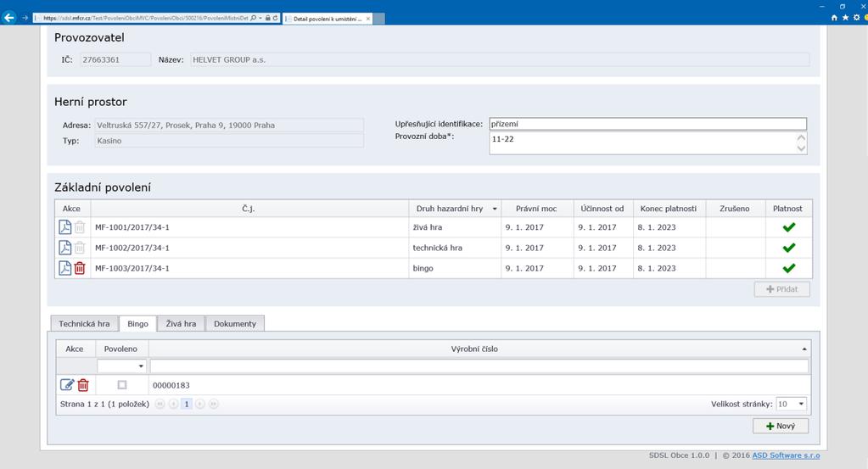Click the Upřesňující identifikace input field
Image resolution: width=868 pixels, height=469 pixels.
click(647, 124)
